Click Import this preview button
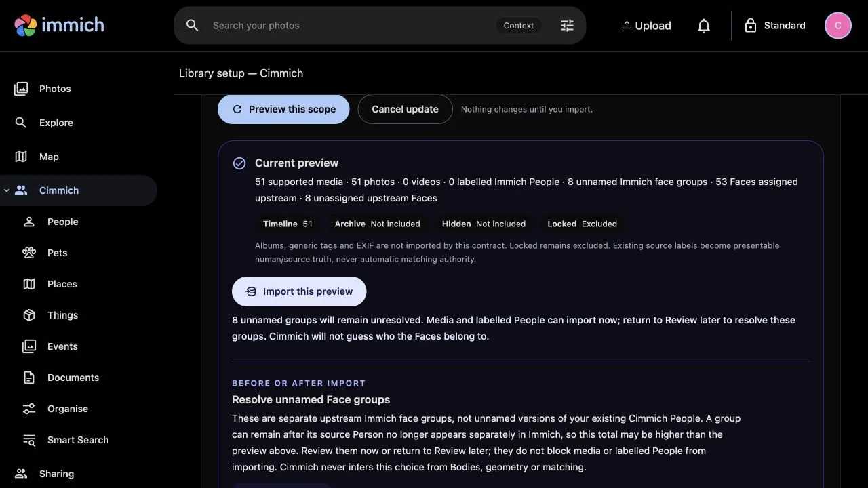The width and height of the screenshot is (868, 488). [x=299, y=291]
